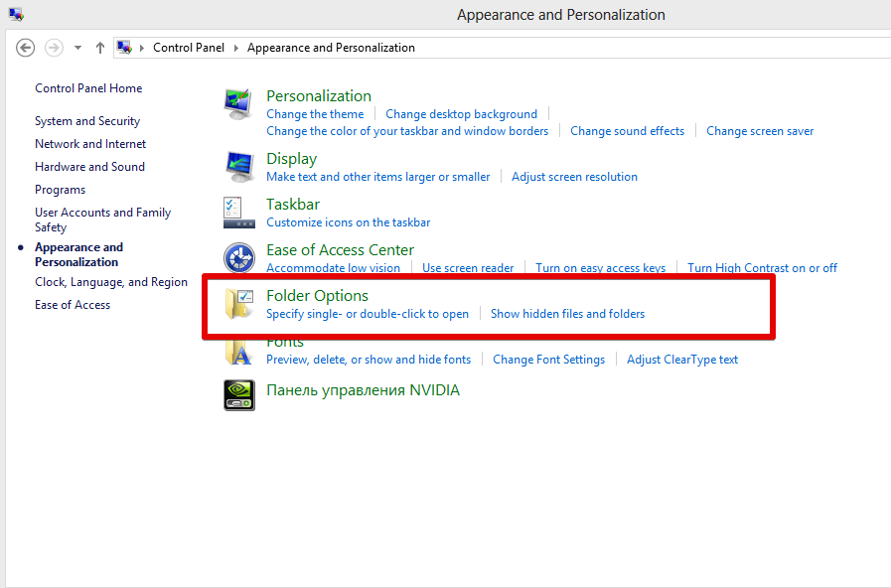Open Adjust screen resolution
This screenshot has width=891, height=588.
pyautogui.click(x=574, y=176)
